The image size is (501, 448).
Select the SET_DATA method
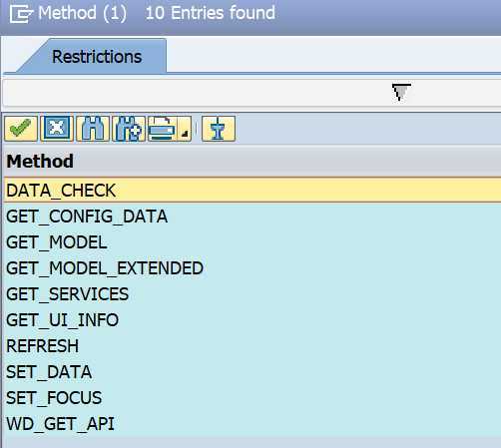[252, 372]
